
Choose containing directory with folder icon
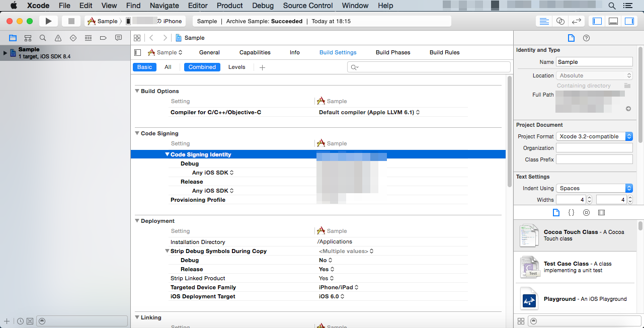[628, 86]
